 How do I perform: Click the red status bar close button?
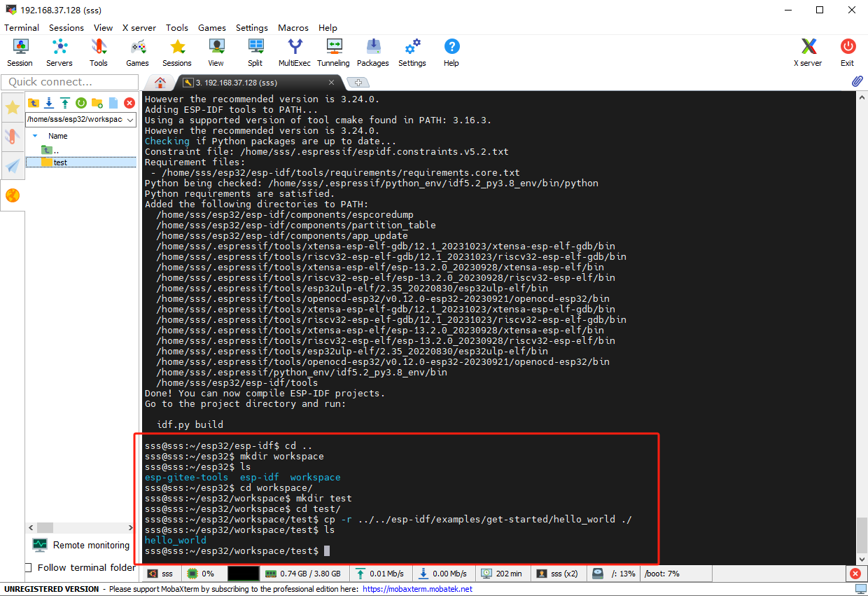coord(855,574)
